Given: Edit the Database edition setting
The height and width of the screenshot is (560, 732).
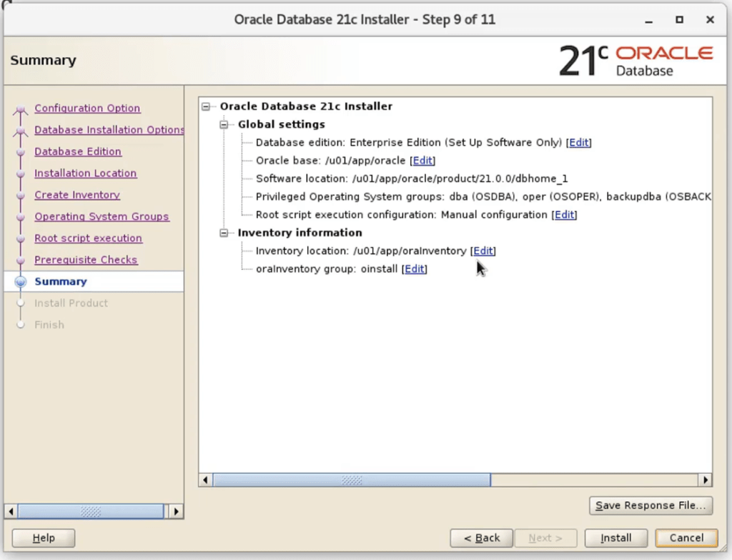Looking at the screenshot, I should [578, 143].
